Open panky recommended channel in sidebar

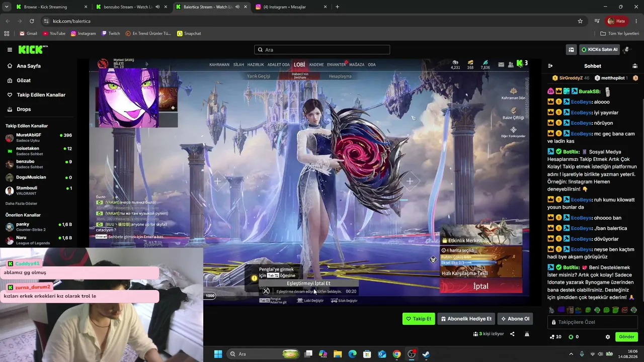tap(38, 227)
